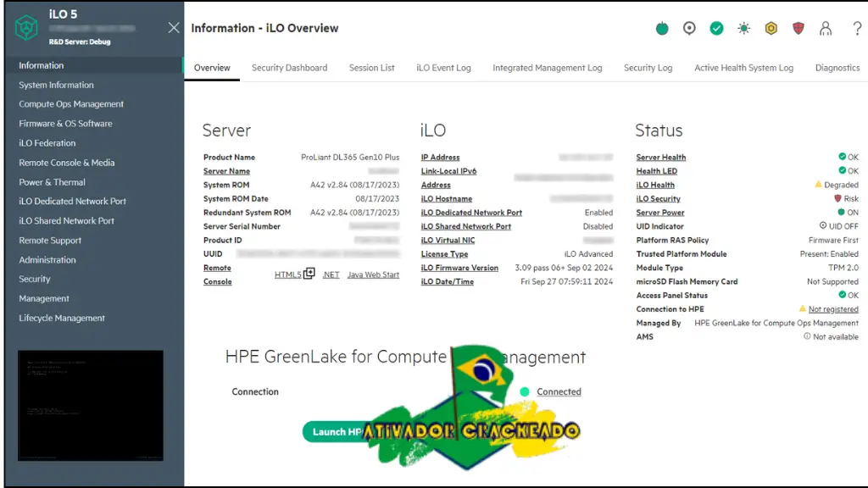The height and width of the screenshot is (488, 868).
Task: Click the iLO Security risk shield icon
Action: coord(837,198)
